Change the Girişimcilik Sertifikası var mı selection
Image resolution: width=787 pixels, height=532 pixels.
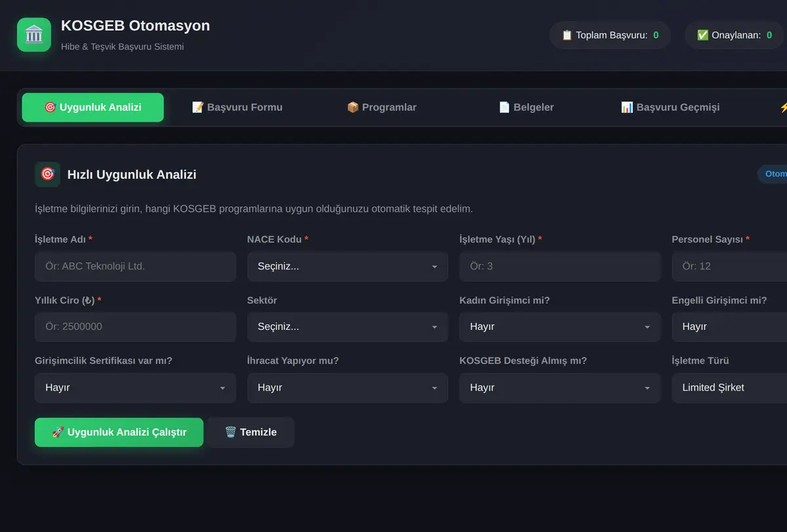point(135,388)
